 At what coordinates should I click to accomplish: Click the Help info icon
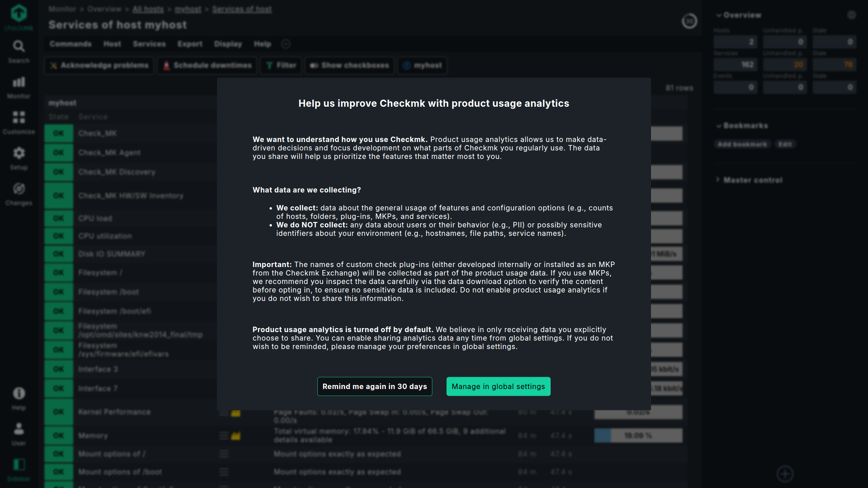(19, 394)
